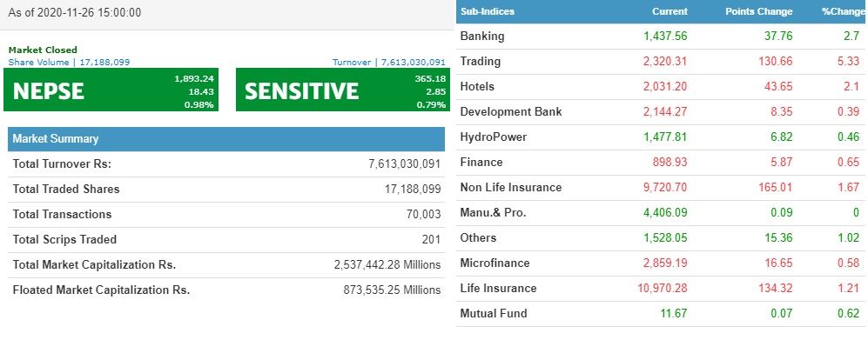
Task: Select the Trading sub-index row
Action: [x=662, y=62]
